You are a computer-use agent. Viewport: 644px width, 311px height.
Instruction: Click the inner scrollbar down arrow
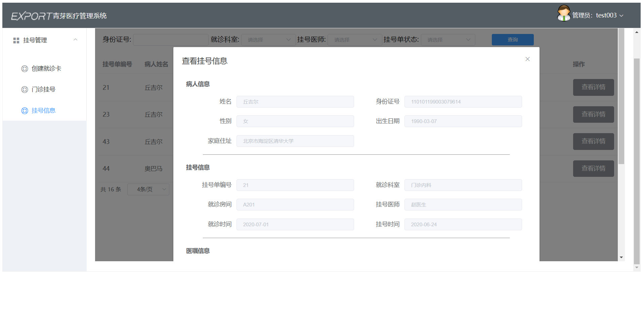pos(621,257)
